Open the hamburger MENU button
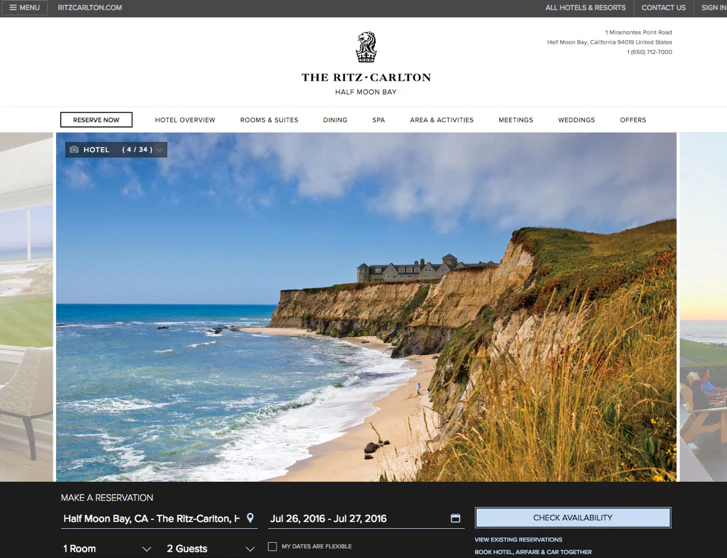 coord(25,7)
